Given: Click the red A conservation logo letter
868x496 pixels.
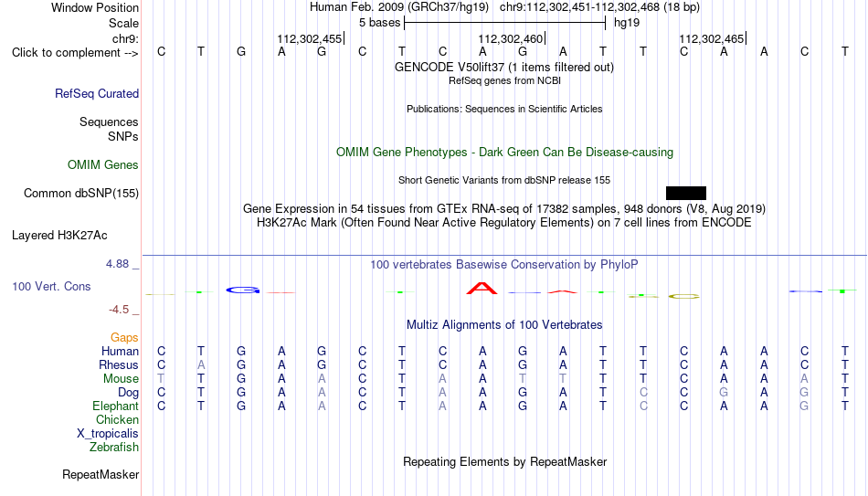Looking at the screenshot, I should (x=482, y=288).
